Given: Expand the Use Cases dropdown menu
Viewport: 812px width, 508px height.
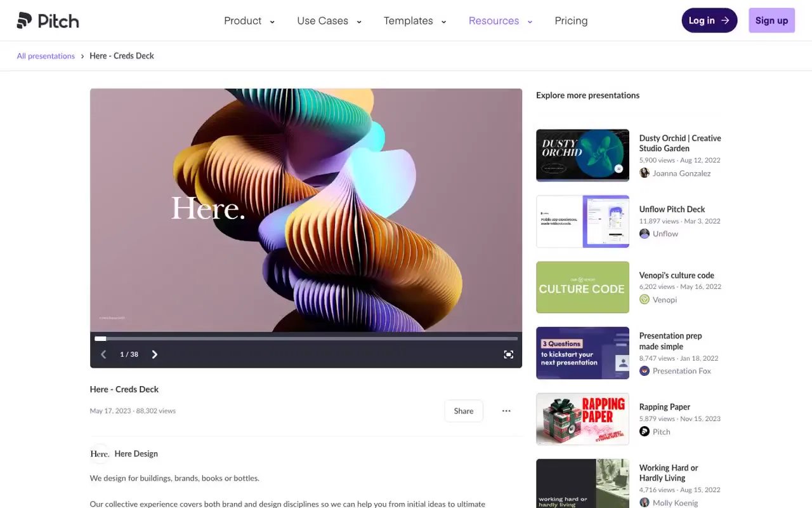Looking at the screenshot, I should (329, 21).
